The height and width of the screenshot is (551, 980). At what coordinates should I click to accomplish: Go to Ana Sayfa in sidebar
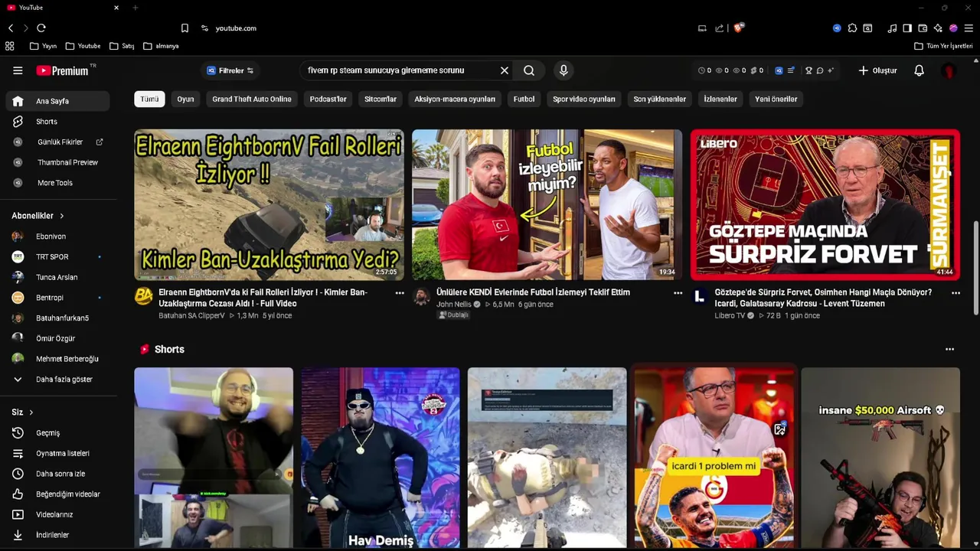[59, 101]
